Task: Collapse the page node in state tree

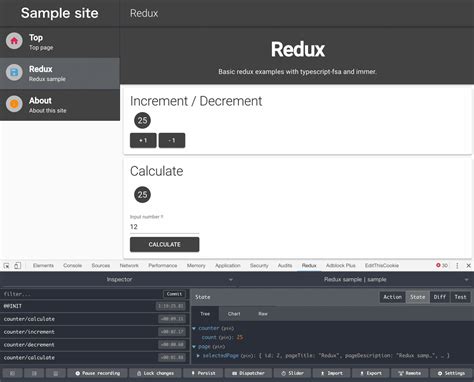Action: pyautogui.click(x=194, y=347)
